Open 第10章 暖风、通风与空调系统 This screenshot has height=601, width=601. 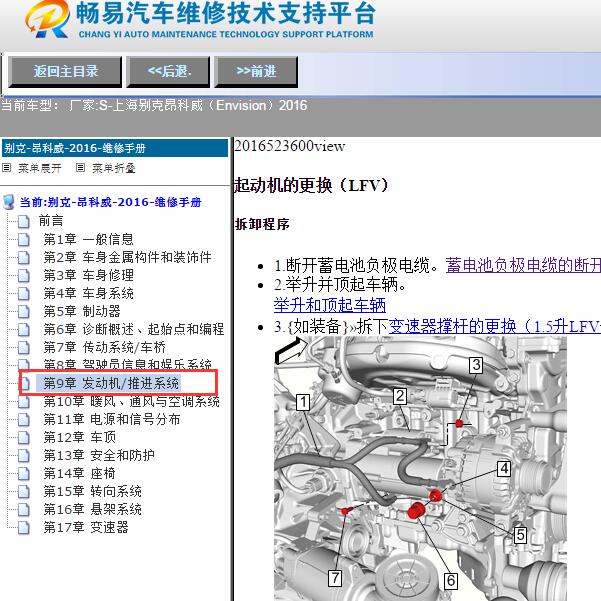pos(131,401)
